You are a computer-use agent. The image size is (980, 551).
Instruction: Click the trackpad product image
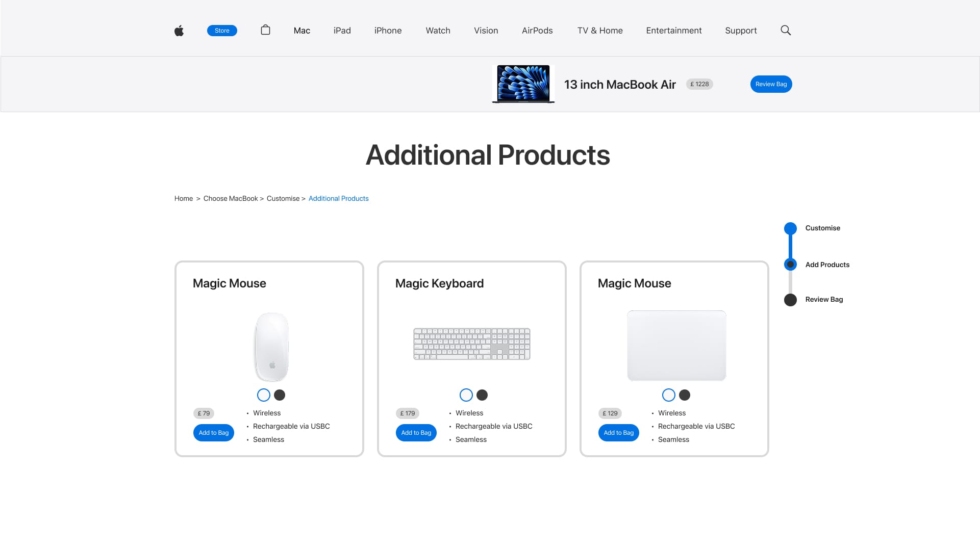coord(676,346)
